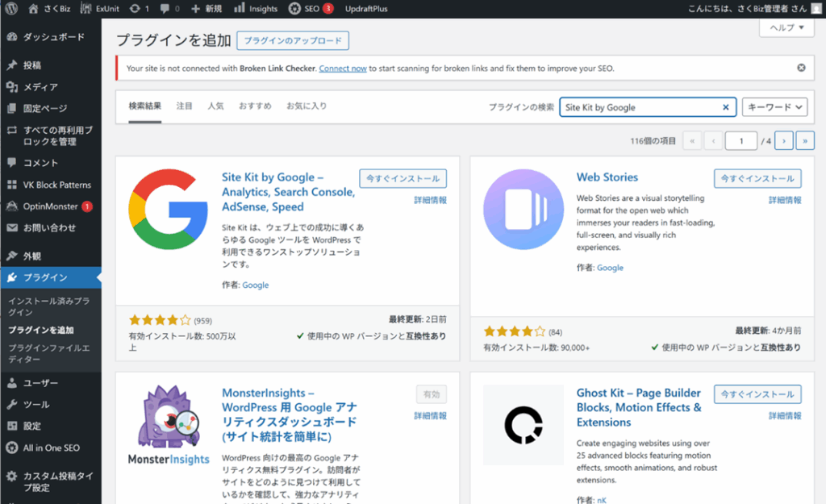Screen dimensions: 826x504
Task: Click Web Stories plugin icon
Action: coord(523,209)
